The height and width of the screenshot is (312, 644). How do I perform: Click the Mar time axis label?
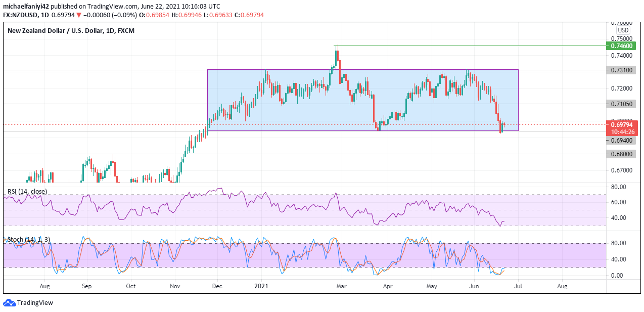(x=341, y=286)
